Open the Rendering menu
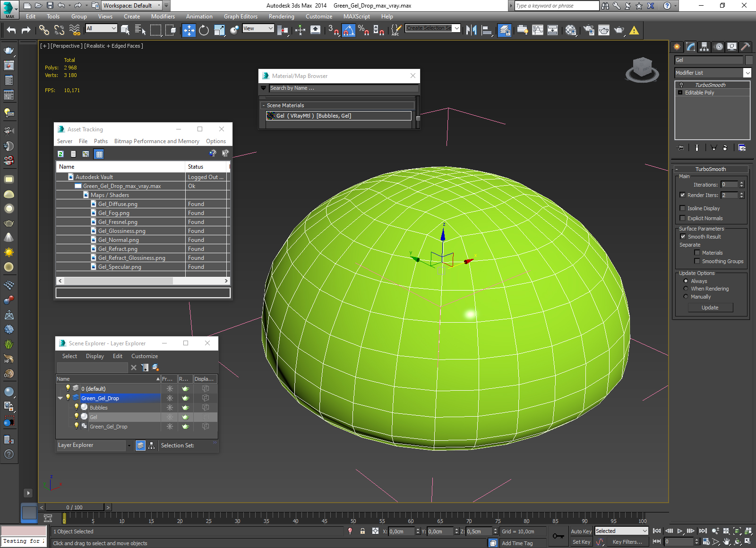This screenshot has width=756, height=548. [x=282, y=17]
